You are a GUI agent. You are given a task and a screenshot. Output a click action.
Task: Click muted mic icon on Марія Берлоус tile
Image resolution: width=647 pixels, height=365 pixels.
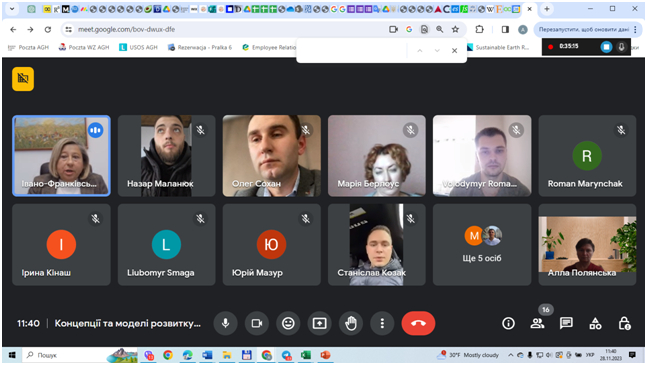pos(411,130)
